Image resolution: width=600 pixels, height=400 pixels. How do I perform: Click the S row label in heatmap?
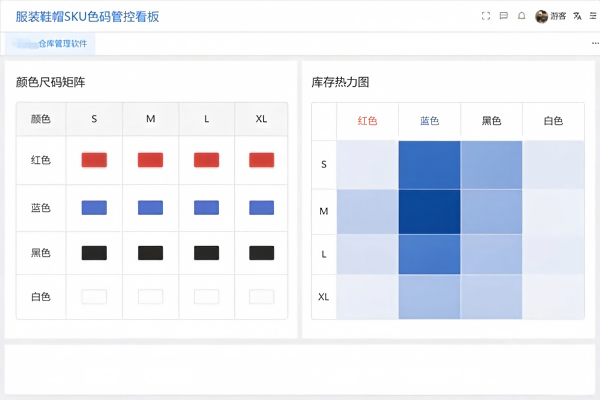[324, 165]
